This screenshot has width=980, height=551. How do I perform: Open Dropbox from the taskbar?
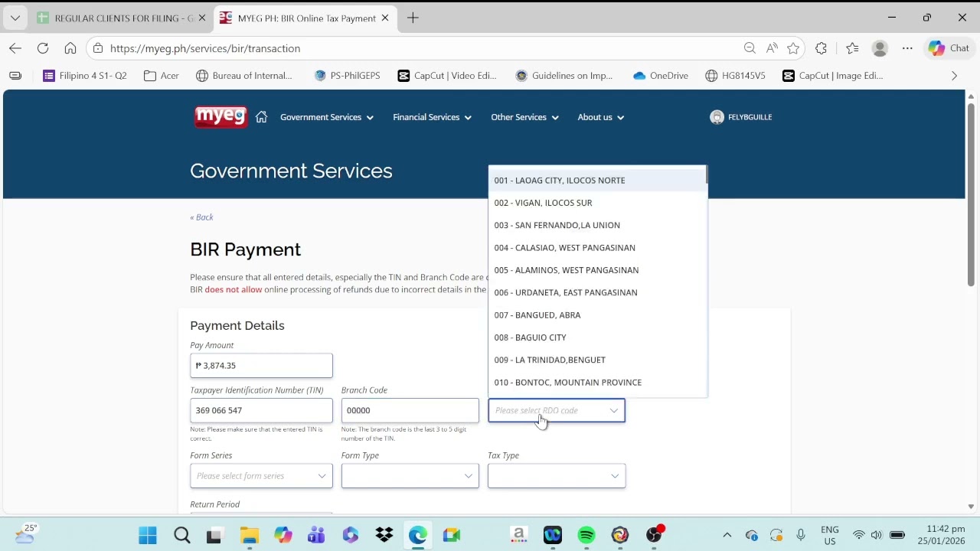(x=384, y=535)
